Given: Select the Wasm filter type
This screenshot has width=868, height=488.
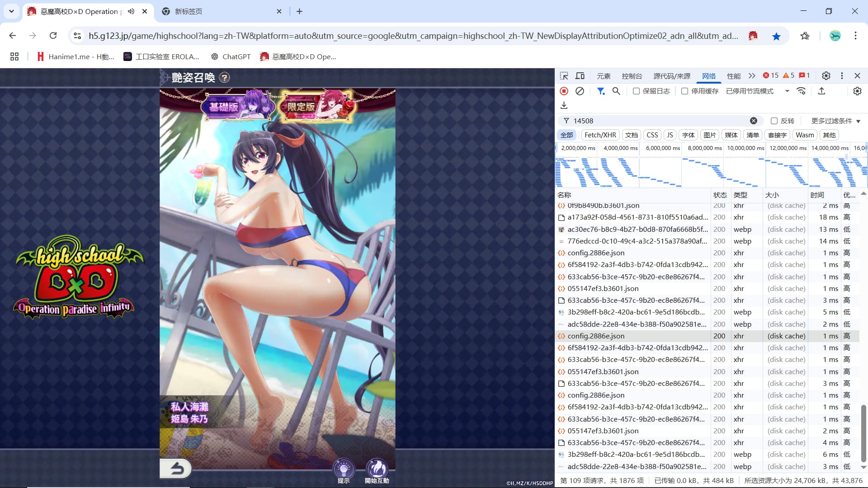Looking at the screenshot, I should (805, 135).
